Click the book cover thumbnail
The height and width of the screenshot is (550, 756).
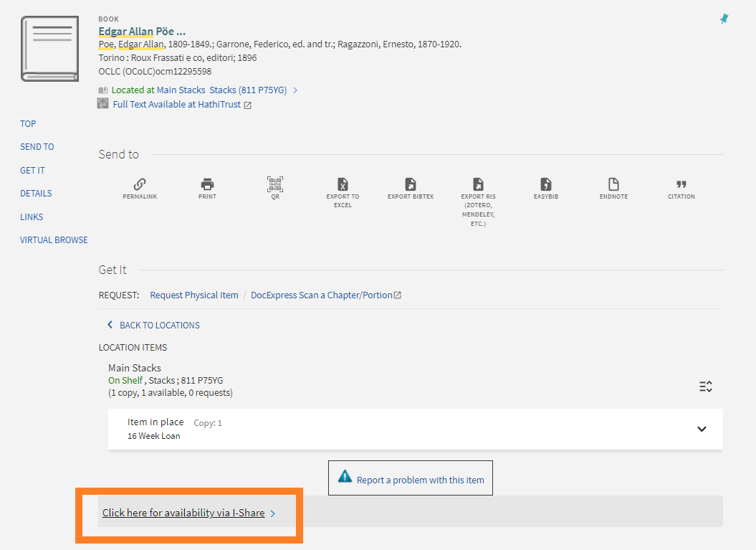50,48
